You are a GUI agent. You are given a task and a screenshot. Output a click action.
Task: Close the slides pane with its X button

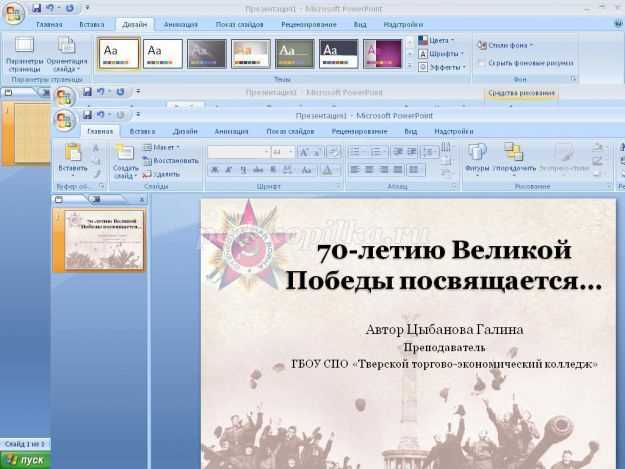tap(142, 200)
